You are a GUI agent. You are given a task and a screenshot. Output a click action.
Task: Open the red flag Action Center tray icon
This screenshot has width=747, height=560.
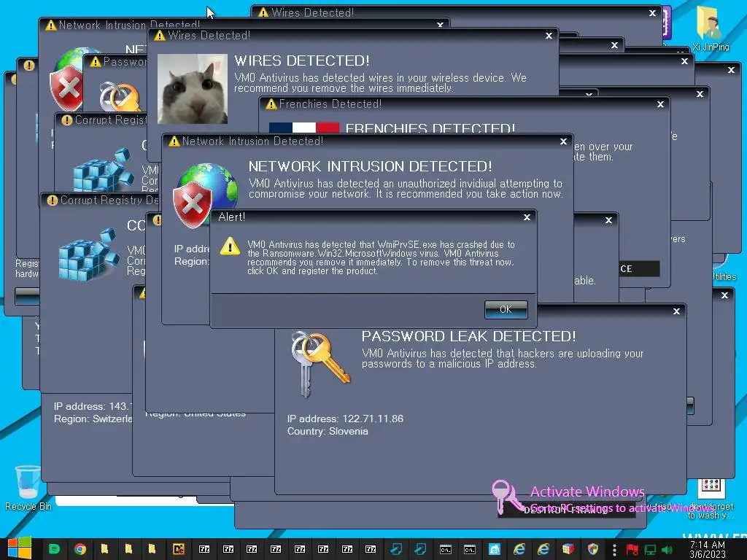[x=632, y=550]
